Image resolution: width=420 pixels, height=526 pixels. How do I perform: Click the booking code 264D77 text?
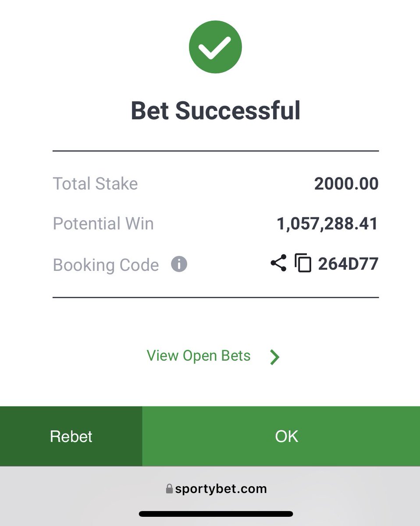pos(348,264)
